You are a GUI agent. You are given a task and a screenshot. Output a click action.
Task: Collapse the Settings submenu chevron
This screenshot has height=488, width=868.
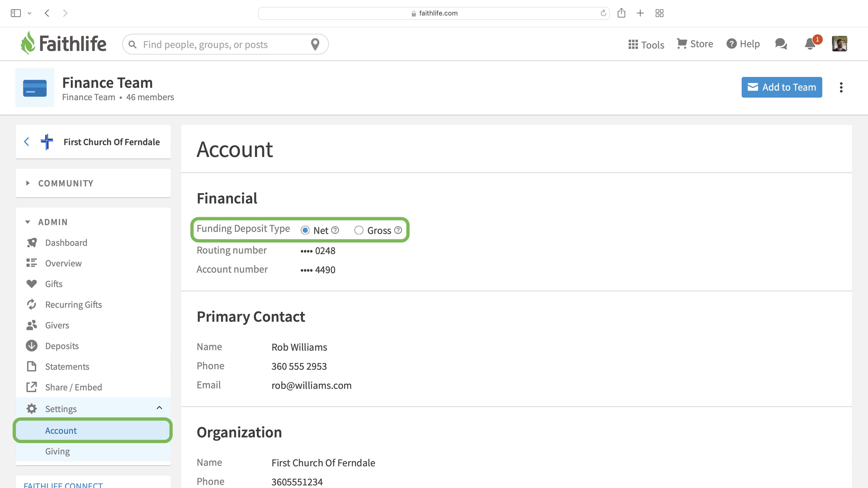[x=159, y=408]
